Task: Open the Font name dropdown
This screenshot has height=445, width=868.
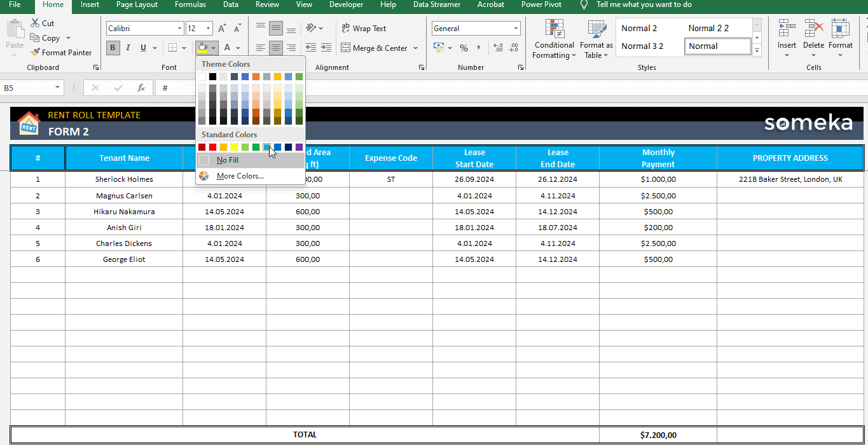Action: [180, 28]
